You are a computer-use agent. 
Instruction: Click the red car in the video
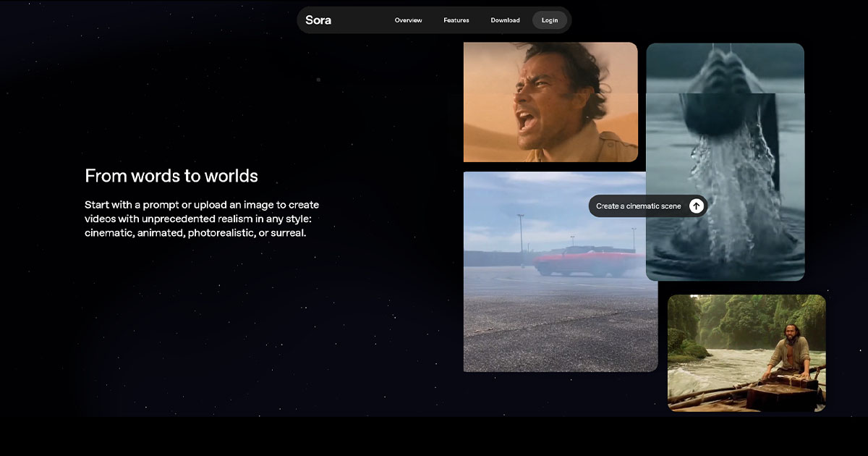(x=586, y=262)
